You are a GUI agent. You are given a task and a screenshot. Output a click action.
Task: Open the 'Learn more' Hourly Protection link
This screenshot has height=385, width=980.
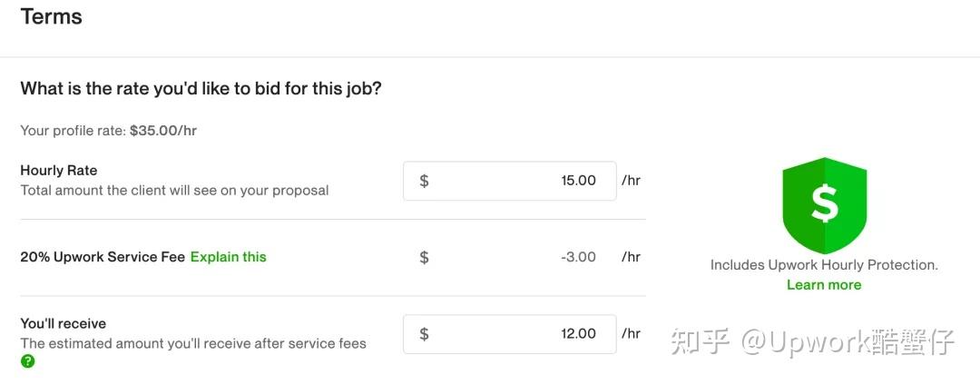pos(824,285)
